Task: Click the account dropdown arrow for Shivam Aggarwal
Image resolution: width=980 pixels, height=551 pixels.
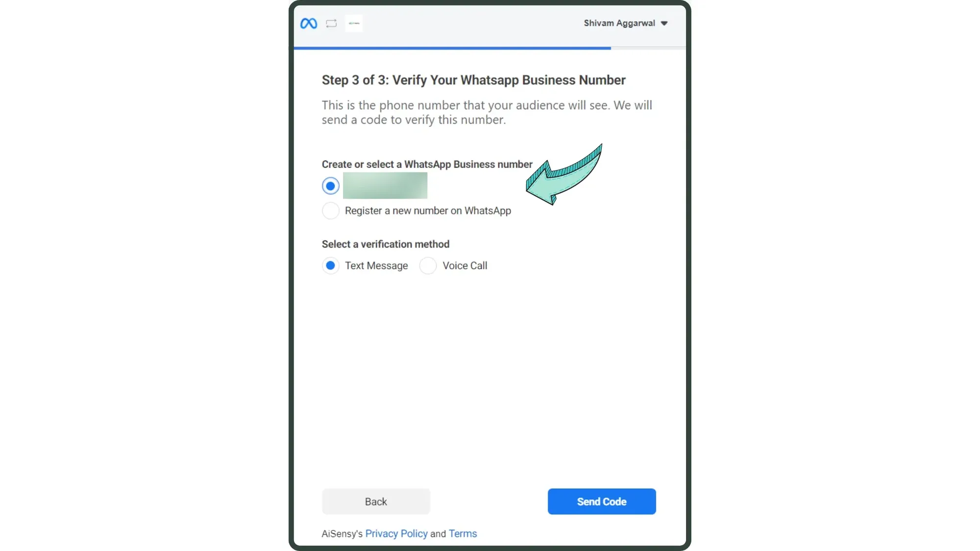Action: pyautogui.click(x=664, y=23)
